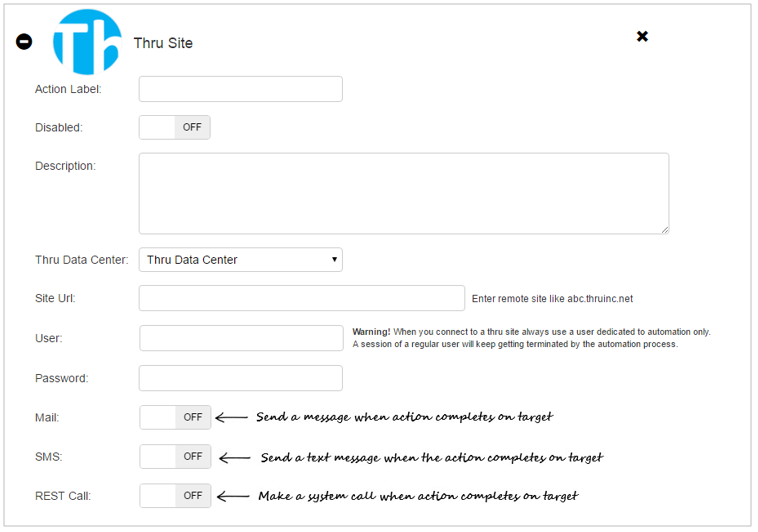Click the Mail label
Image resolution: width=758 pixels, height=532 pixels.
(47, 417)
